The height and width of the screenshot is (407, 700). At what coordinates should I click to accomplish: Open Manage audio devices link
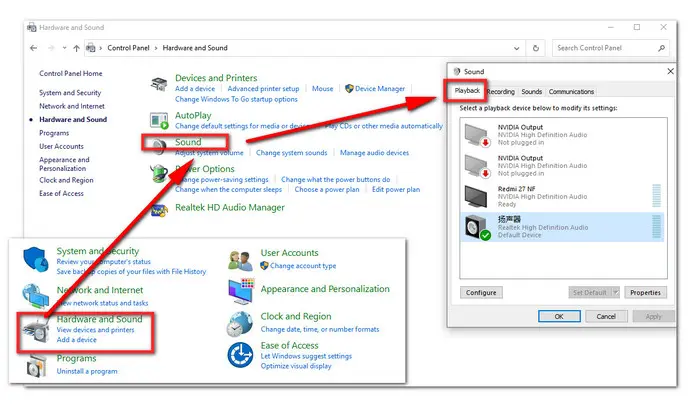[x=374, y=153]
